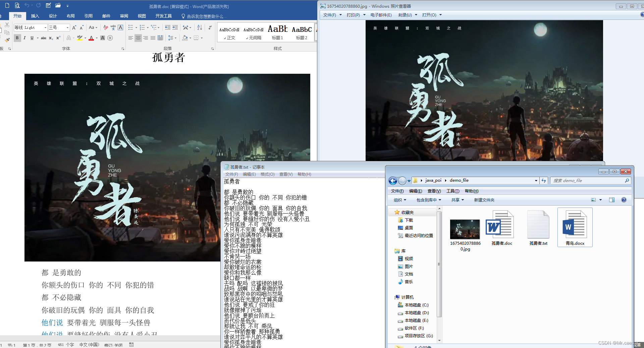Toggle center alignment in Word
Viewport: 644px width, 348px height.
tap(138, 38)
